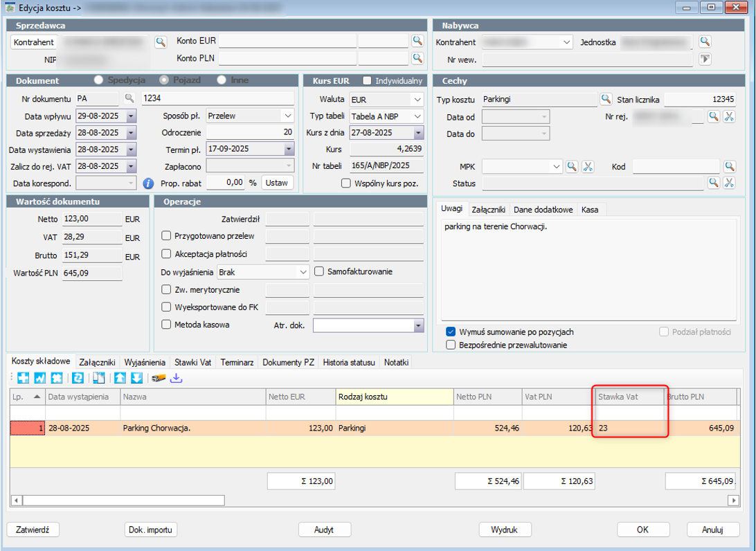Click the Wydruk button
The height and width of the screenshot is (551, 756).
click(x=504, y=530)
